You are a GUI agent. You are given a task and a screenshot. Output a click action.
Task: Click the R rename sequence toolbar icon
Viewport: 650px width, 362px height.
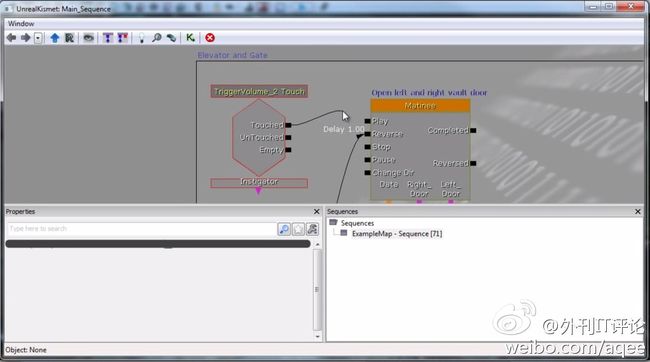pyautogui.click(x=70, y=38)
